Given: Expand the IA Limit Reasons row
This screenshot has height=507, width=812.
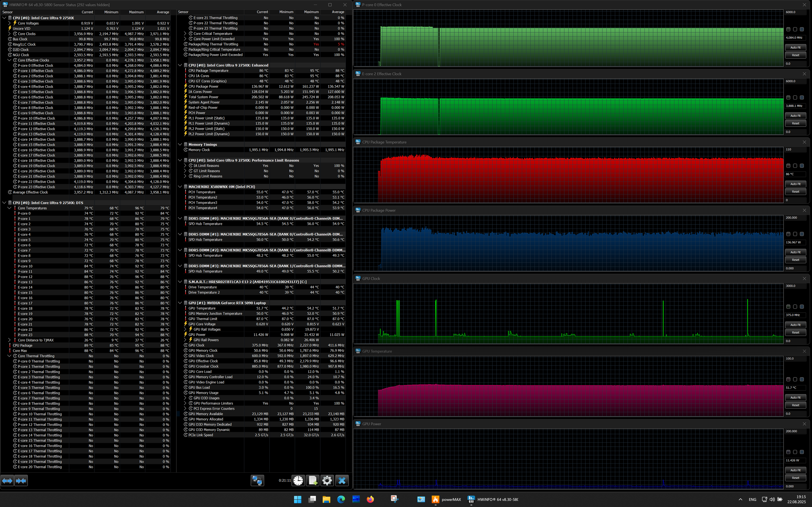Looking at the screenshot, I should (x=185, y=166).
